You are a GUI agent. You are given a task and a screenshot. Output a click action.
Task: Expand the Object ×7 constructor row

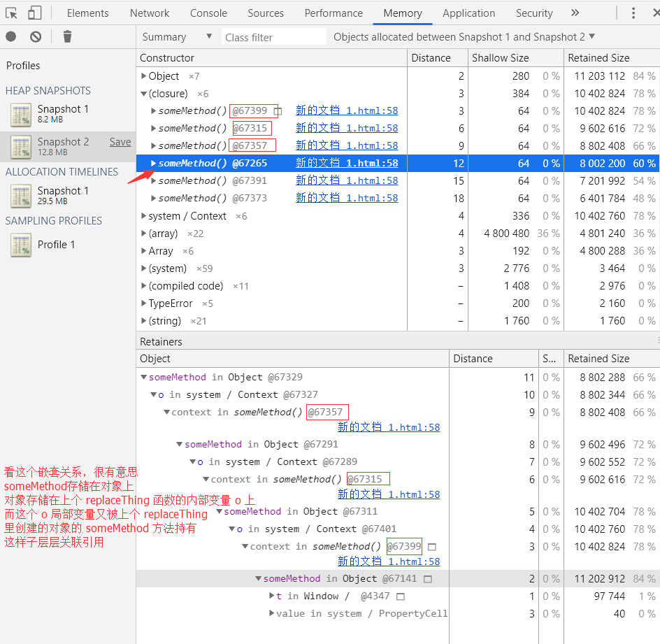pyautogui.click(x=144, y=76)
